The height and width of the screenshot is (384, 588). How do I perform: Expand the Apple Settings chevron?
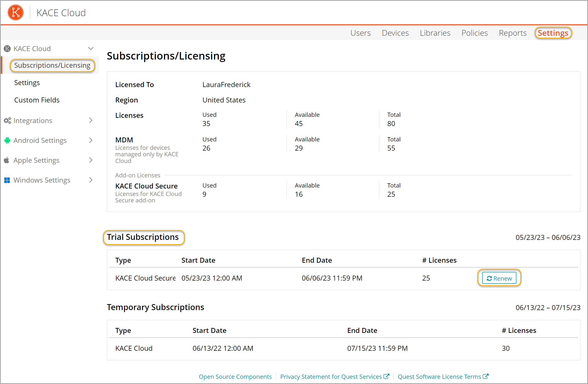pos(91,160)
